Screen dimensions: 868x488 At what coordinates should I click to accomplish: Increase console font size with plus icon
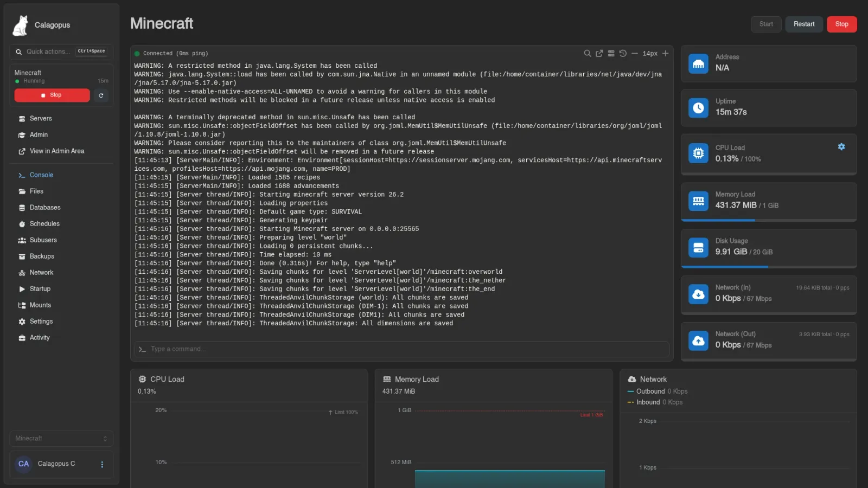[666, 53]
